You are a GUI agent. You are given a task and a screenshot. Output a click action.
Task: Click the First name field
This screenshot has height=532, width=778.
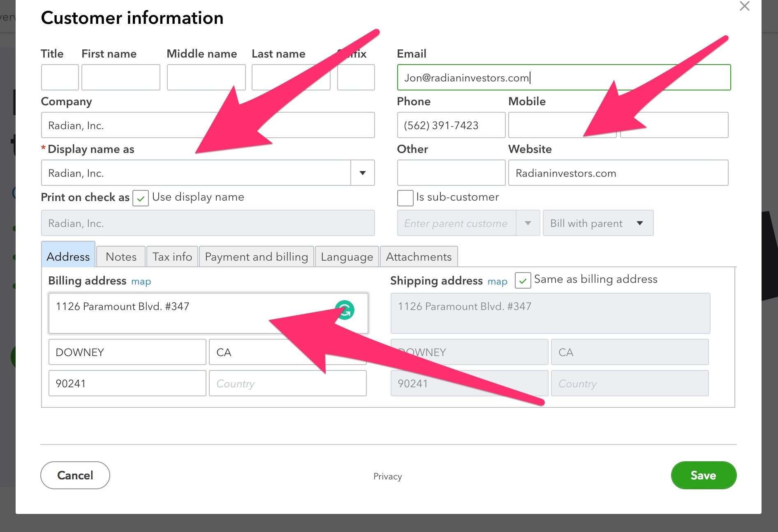point(120,77)
